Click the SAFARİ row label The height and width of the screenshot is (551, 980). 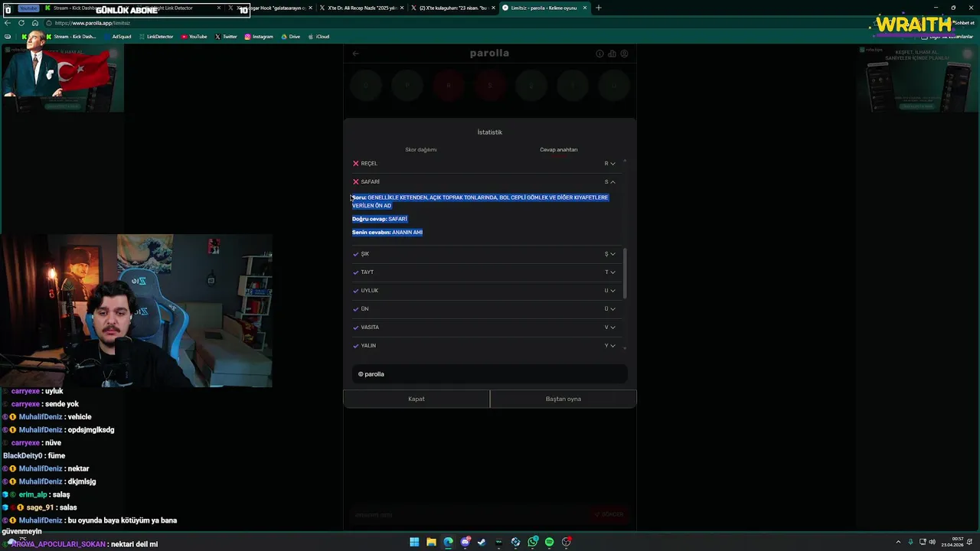pyautogui.click(x=370, y=182)
